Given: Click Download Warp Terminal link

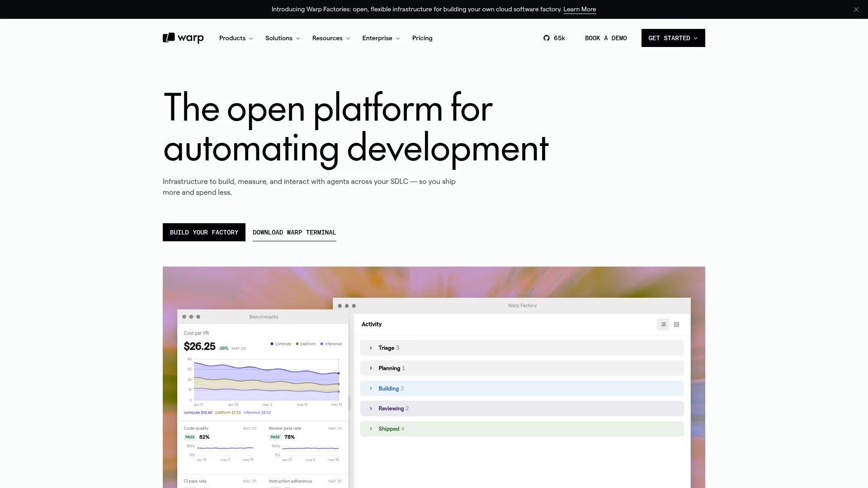Looking at the screenshot, I should 294,232.
